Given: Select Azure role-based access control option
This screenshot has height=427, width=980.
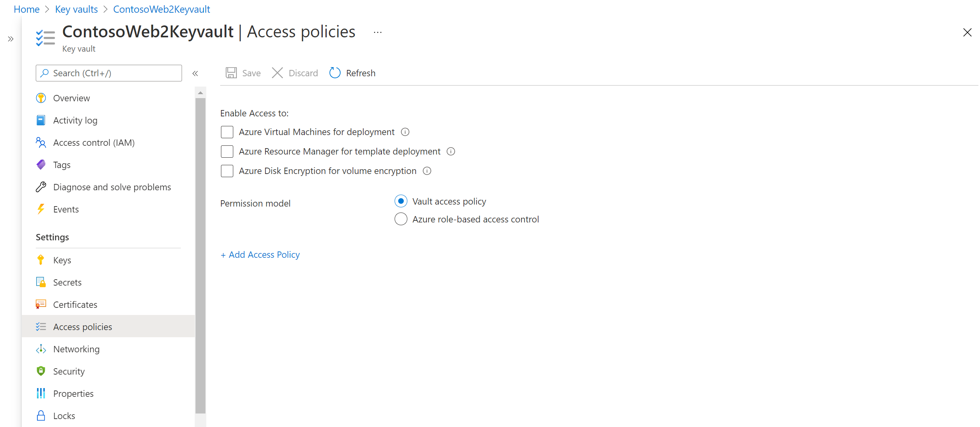Looking at the screenshot, I should (401, 219).
